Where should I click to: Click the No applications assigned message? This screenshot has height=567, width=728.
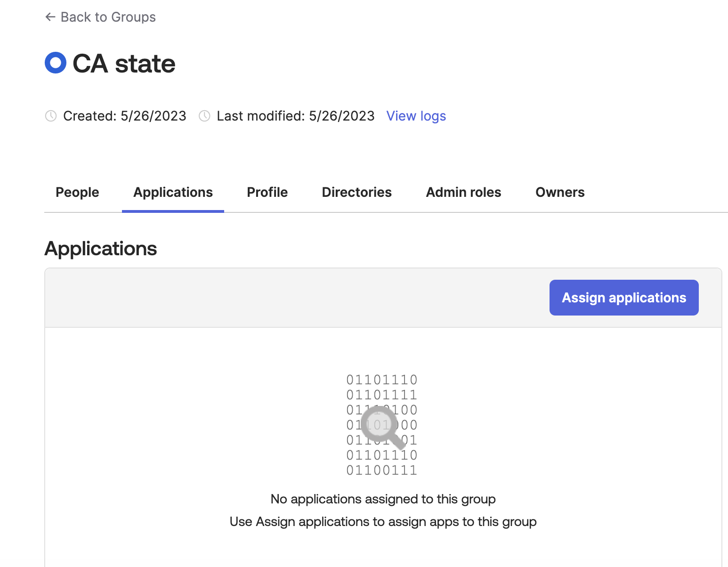pos(383,499)
